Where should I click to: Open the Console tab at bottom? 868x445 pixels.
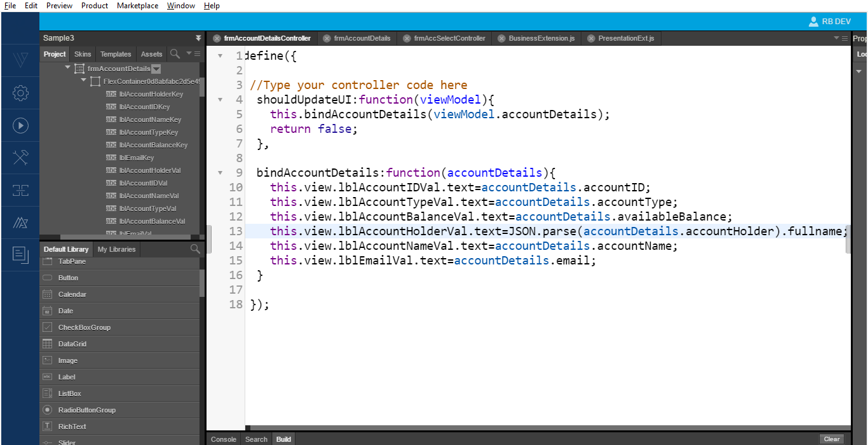224,439
